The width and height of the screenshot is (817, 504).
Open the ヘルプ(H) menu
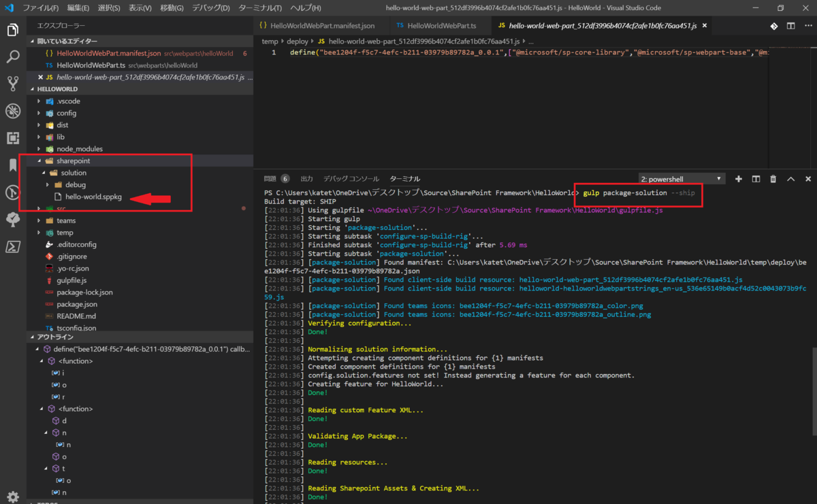(x=306, y=8)
